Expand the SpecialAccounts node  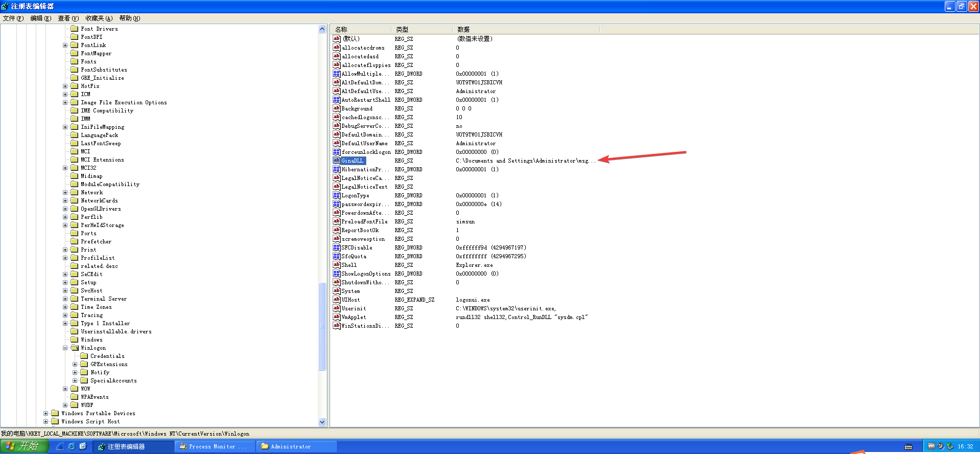click(75, 380)
